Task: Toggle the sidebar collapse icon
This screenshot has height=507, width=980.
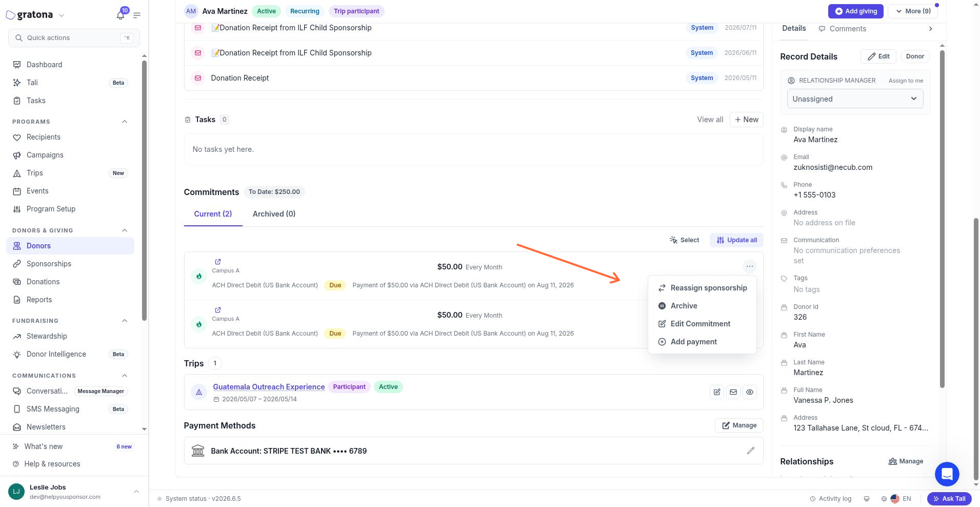Action: 137,15
